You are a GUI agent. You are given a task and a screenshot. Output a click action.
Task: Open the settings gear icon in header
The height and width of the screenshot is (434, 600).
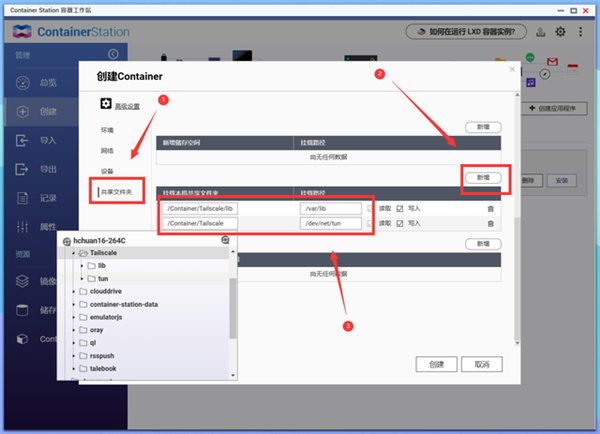click(560, 32)
